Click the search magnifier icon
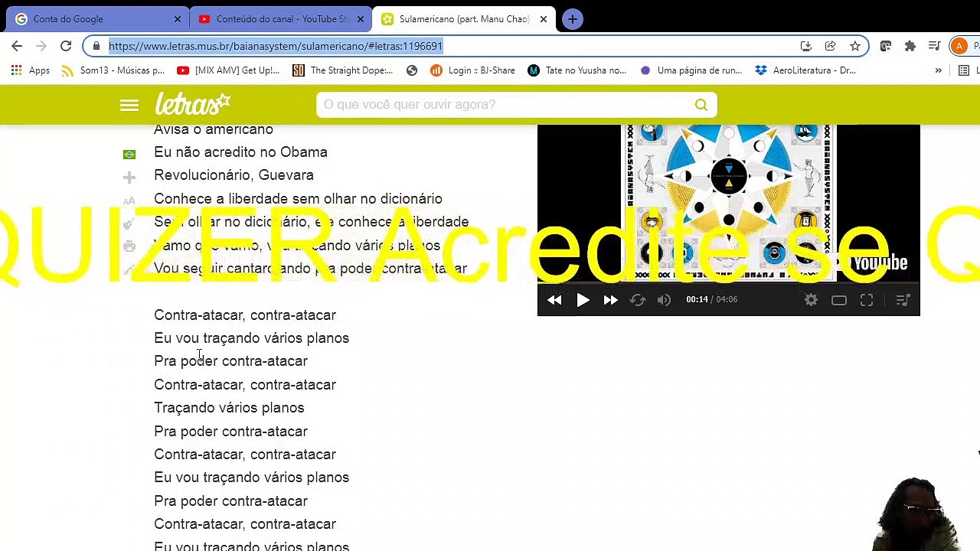This screenshot has width=980, height=551. point(701,105)
